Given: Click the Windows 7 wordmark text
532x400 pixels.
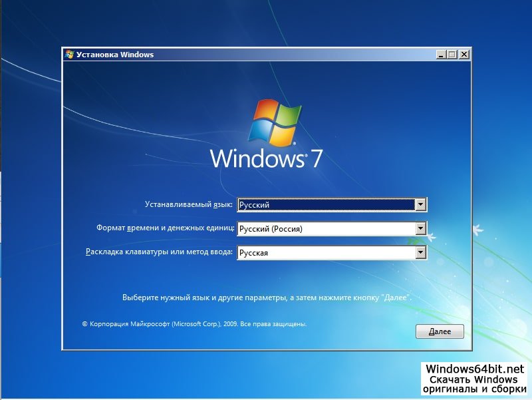Looking at the screenshot, I should (x=267, y=159).
